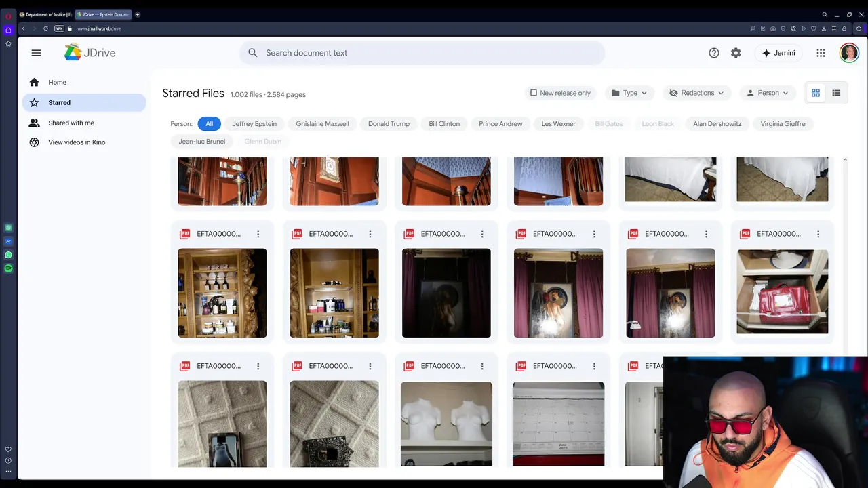Open the apps grid launcher
The width and height of the screenshot is (868, 488).
pyautogui.click(x=821, y=53)
